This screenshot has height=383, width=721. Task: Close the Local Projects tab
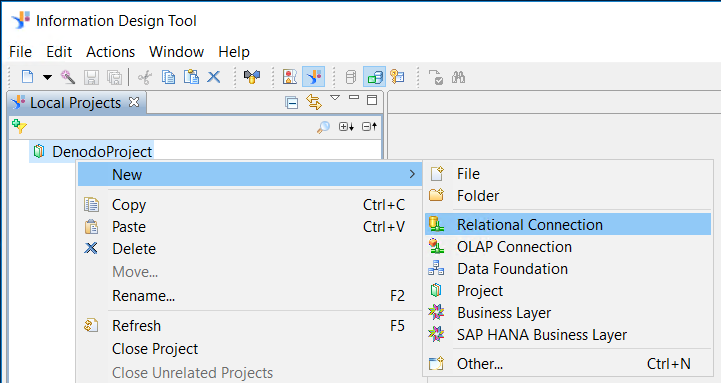pos(134,102)
